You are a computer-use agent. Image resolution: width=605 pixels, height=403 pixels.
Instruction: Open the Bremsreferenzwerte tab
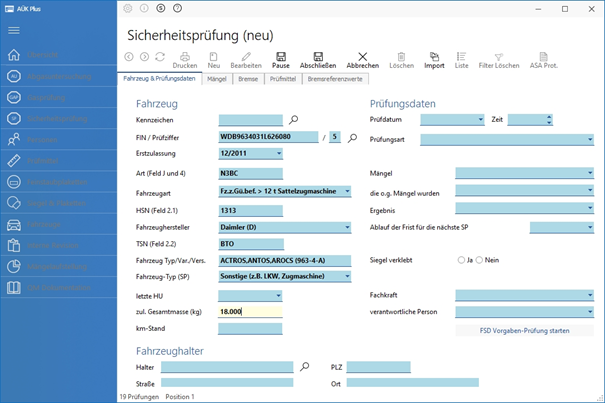335,78
